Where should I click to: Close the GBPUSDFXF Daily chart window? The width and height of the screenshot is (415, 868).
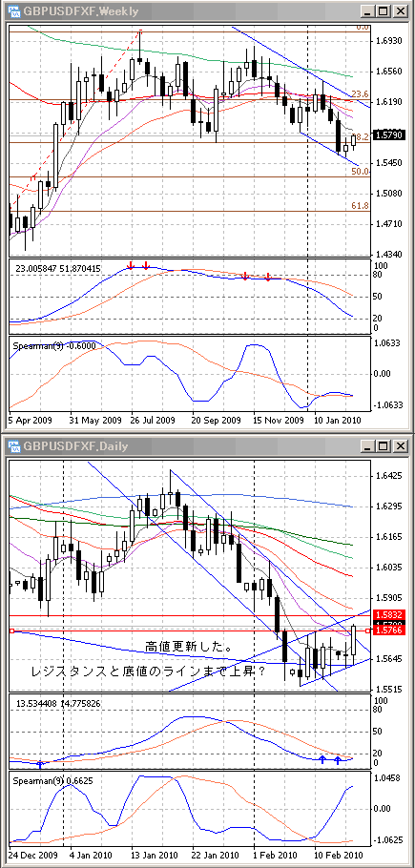400,445
